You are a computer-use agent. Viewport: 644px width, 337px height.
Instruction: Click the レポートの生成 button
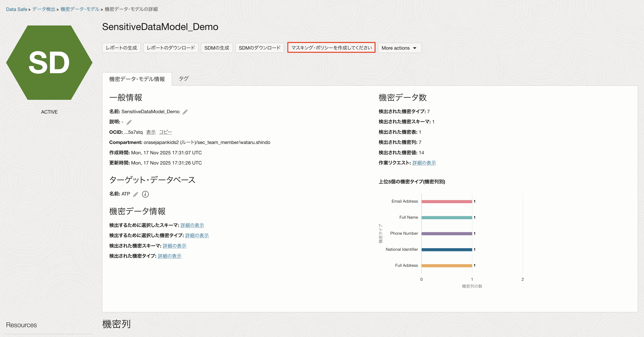coord(121,48)
